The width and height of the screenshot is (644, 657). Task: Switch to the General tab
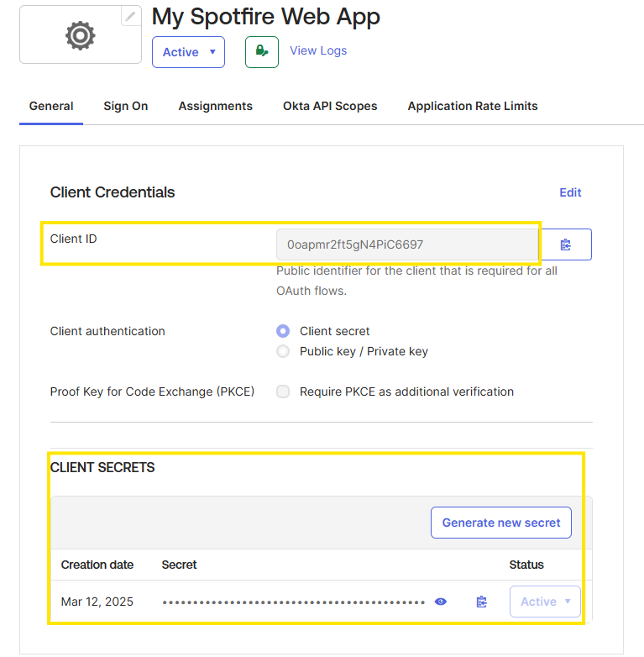[51, 106]
